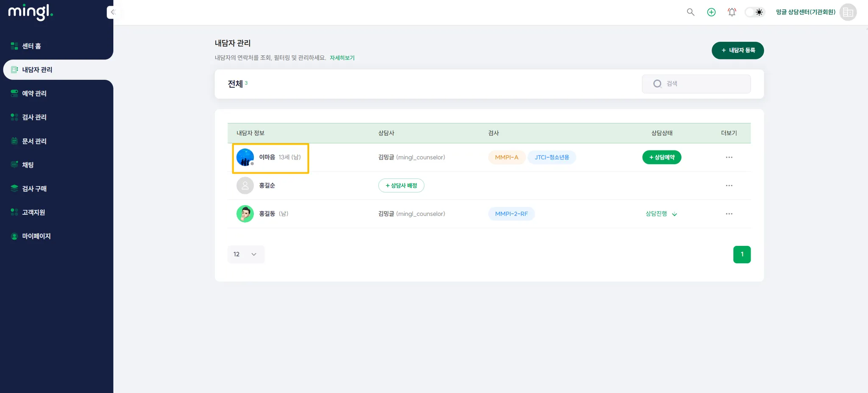
Task: Click the 밍글 상담센터(기관회원) account name
Action: pos(805,12)
